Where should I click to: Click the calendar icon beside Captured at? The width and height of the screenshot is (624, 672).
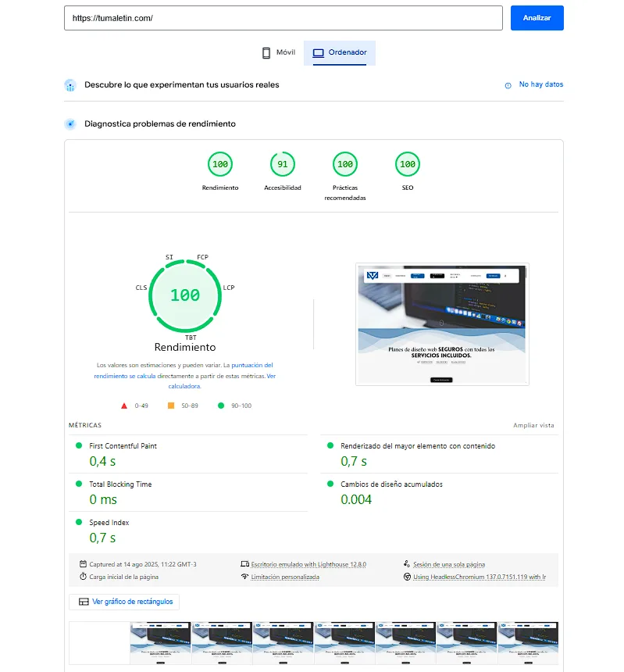pos(83,564)
